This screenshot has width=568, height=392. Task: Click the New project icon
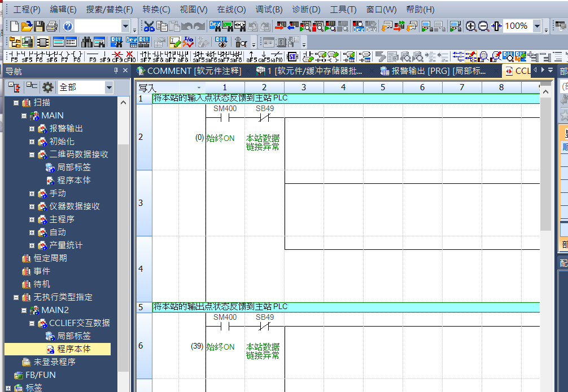click(15, 26)
